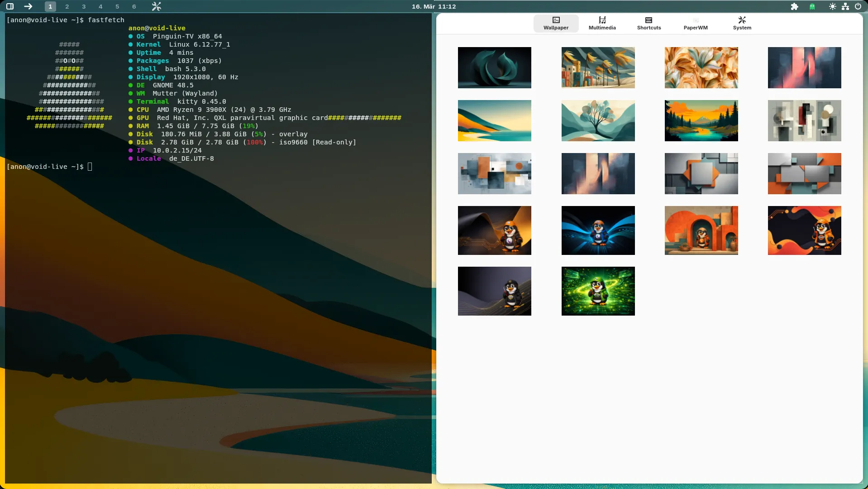Open the power menu icon
The image size is (868, 489).
click(858, 6)
